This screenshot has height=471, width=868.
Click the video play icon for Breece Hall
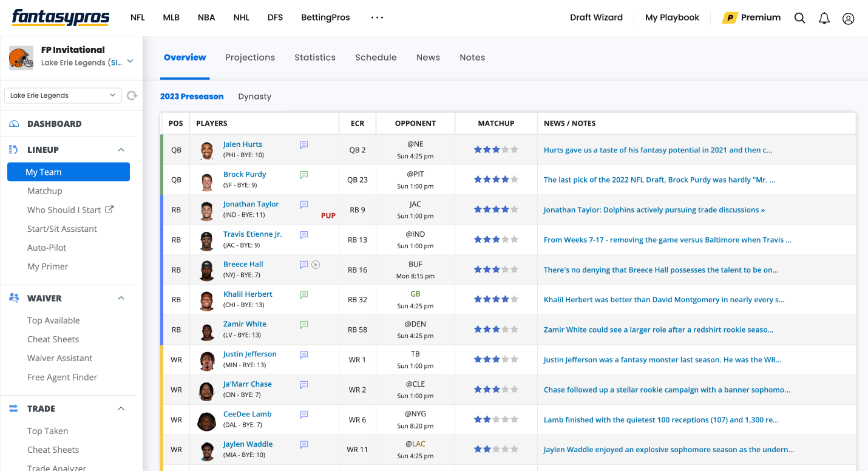[316, 265]
